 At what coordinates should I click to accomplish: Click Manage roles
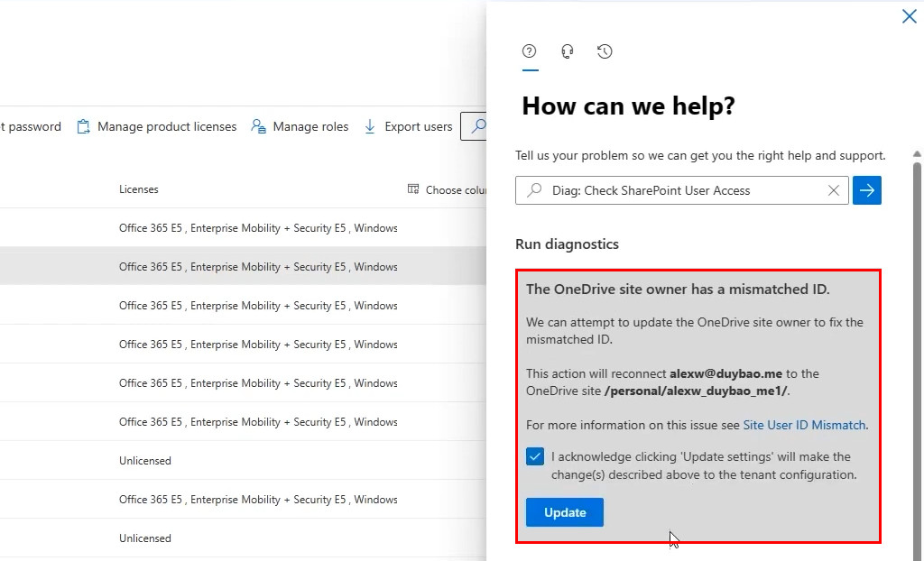point(300,126)
